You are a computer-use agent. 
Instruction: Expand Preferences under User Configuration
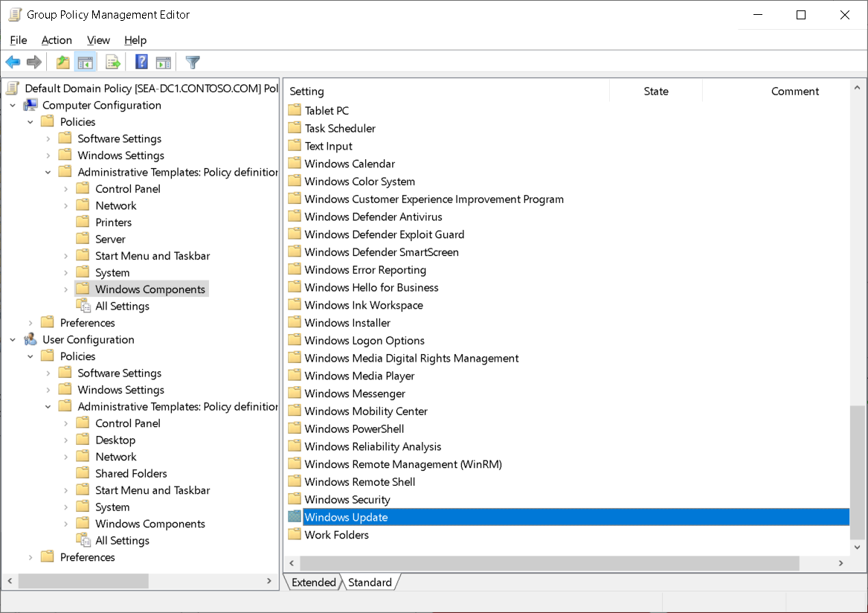[x=30, y=557]
